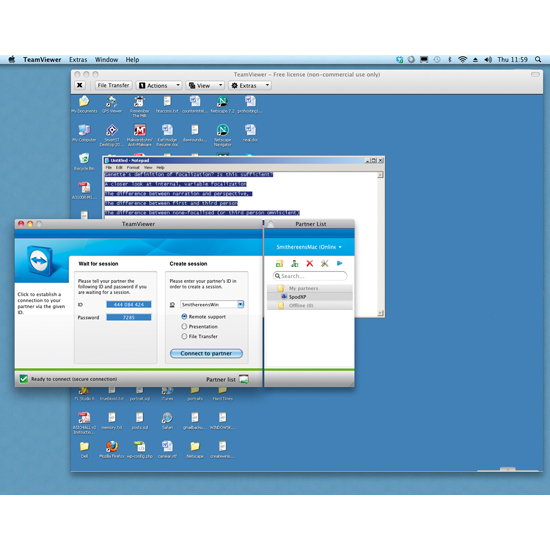Select the File Transfer radio button

point(184,336)
